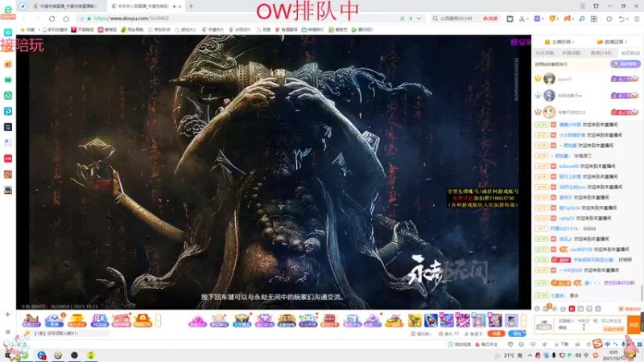Open the four-squares apps grid icon
The width and height of the screenshot is (644, 362).
594,19
